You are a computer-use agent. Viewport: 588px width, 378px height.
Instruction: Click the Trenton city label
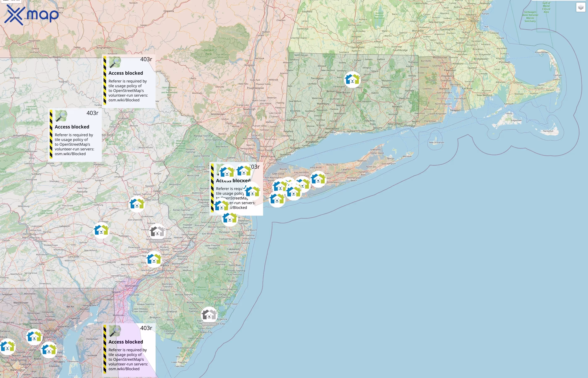tap(192, 238)
